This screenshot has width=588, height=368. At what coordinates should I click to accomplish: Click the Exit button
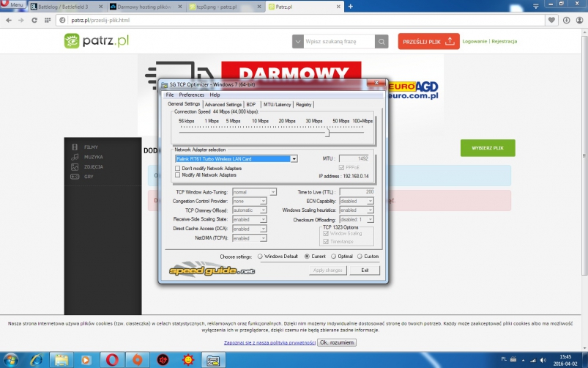[365, 270]
